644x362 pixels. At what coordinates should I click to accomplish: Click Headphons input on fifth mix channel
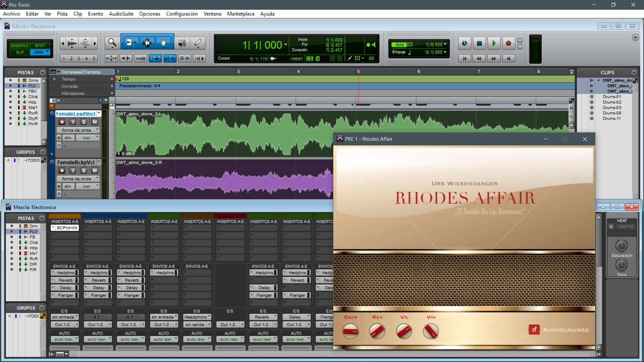tap(197, 317)
